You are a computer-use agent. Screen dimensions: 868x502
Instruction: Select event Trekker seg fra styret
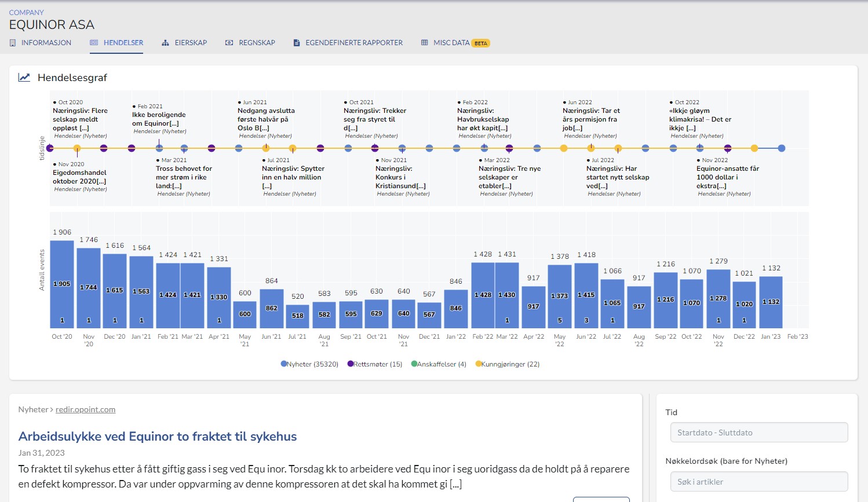[x=375, y=119]
